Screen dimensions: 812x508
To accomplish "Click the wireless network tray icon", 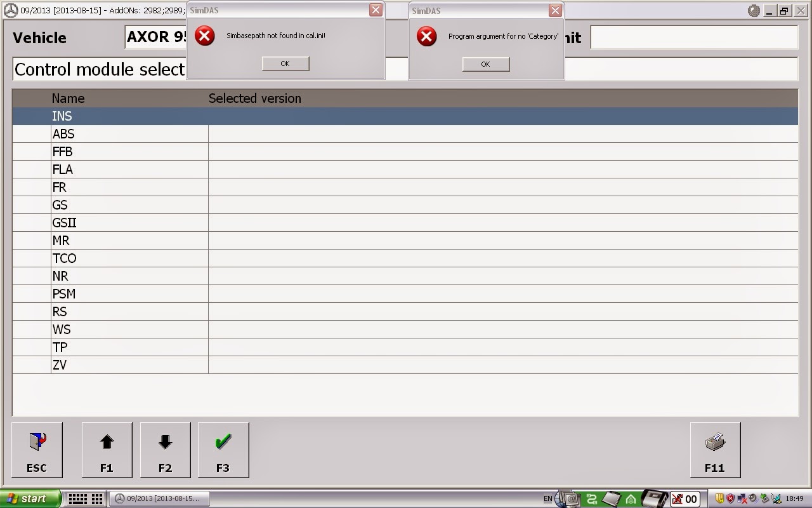I will [x=776, y=498].
